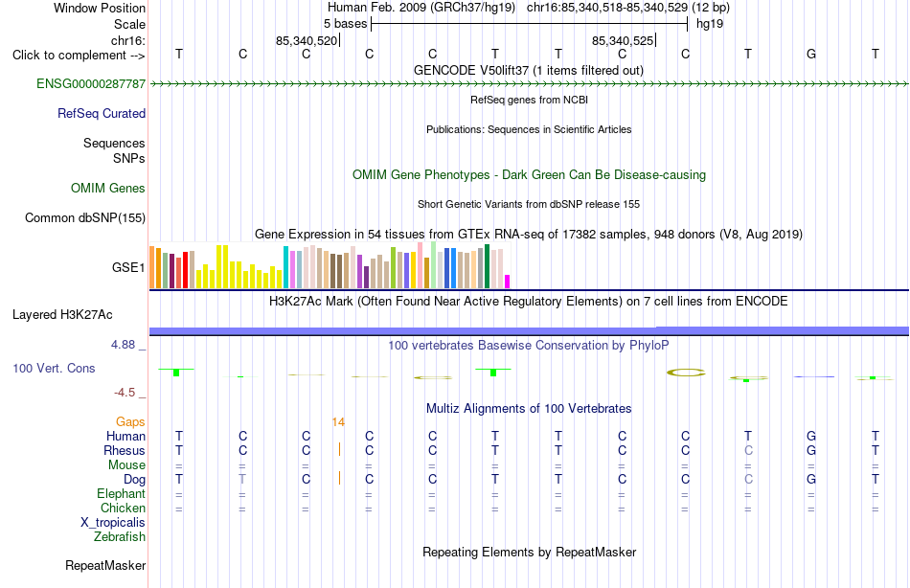Click 'Basewise Conservation by PhyloP' title
Image resolution: width=910 pixels, height=588 pixels.
[x=529, y=346]
